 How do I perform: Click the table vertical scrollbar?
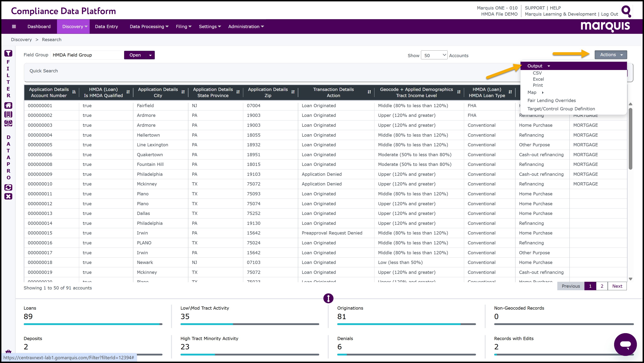(630, 139)
